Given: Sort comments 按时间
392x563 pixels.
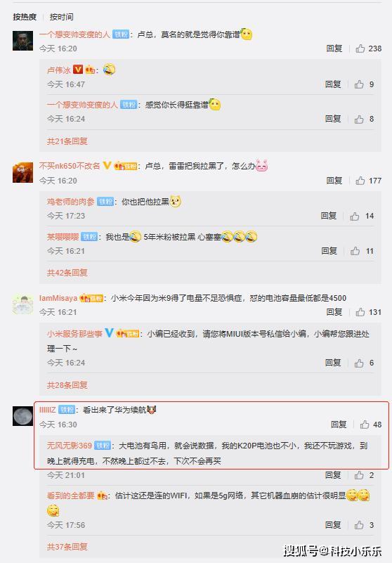Looking at the screenshot, I should (x=61, y=17).
